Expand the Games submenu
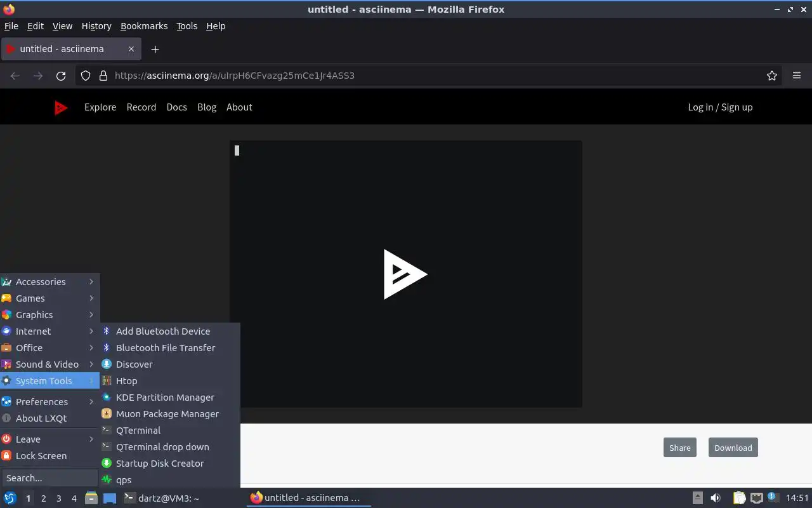 coord(49,298)
